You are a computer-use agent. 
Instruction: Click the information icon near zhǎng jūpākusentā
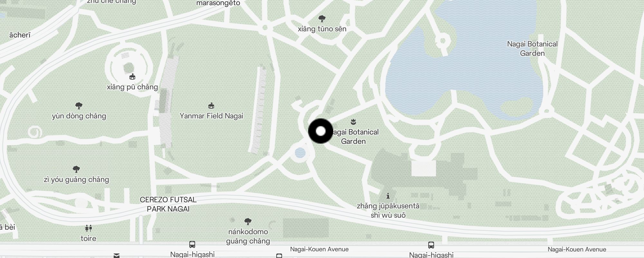click(388, 195)
